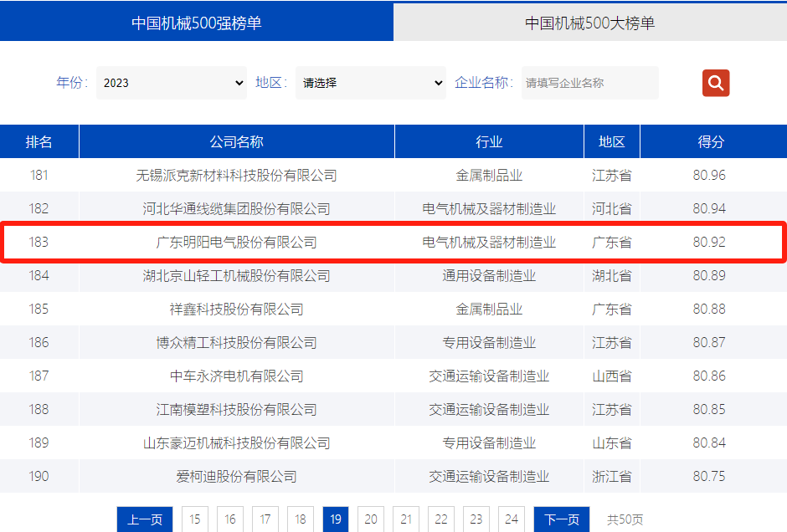Image resolution: width=787 pixels, height=532 pixels.
Task: Click the 企业名称 input field
Action: [x=589, y=83]
